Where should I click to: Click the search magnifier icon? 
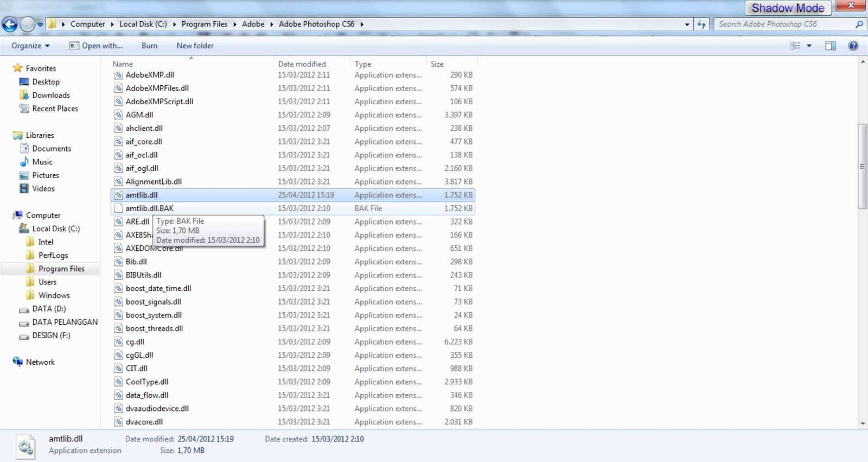tap(859, 24)
